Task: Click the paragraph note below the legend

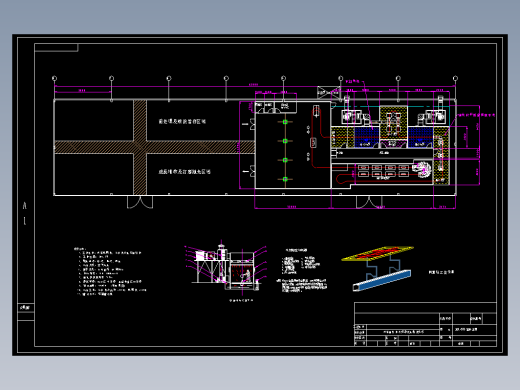Action: tap(302, 285)
